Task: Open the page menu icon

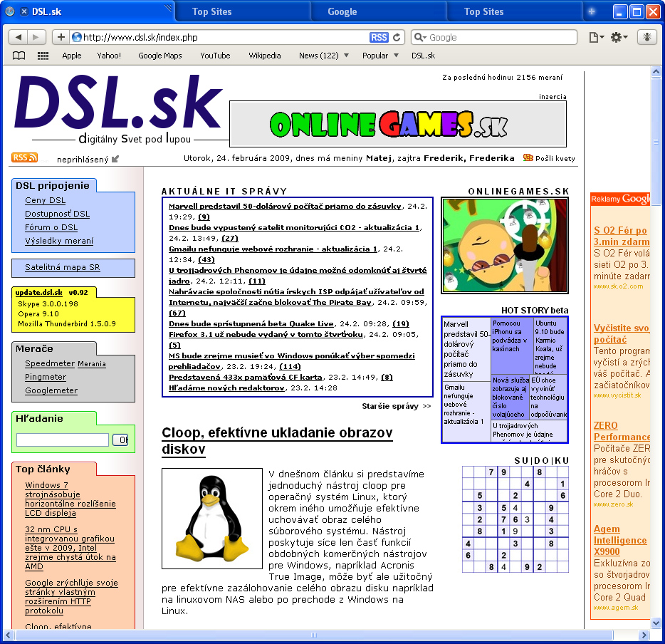Action: [597, 37]
